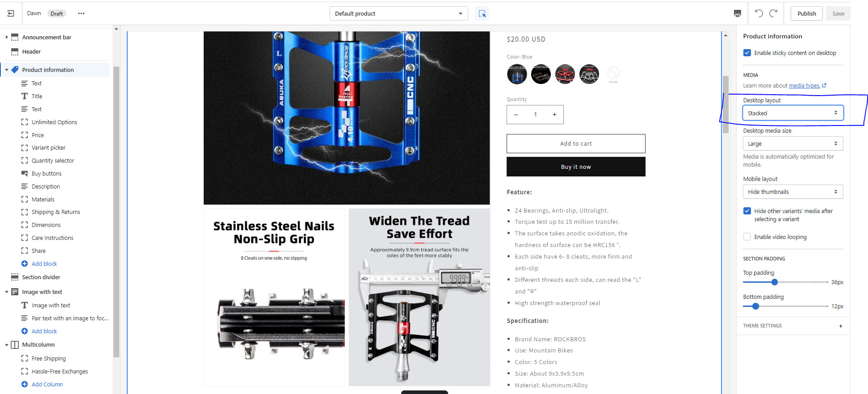The image size is (868, 394).
Task: Click the redo arrow icon
Action: (773, 13)
